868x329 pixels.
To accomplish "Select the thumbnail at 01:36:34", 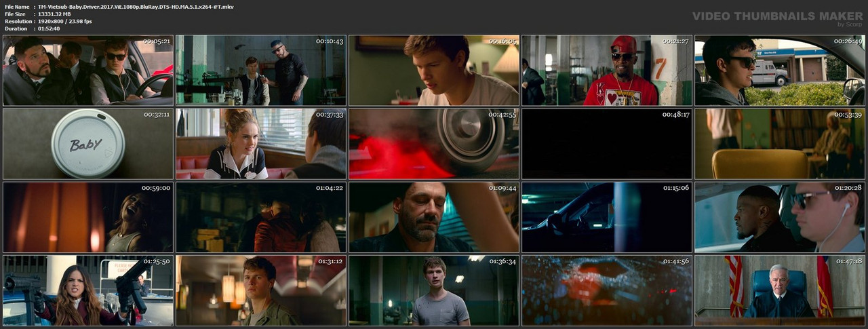I will [434, 290].
